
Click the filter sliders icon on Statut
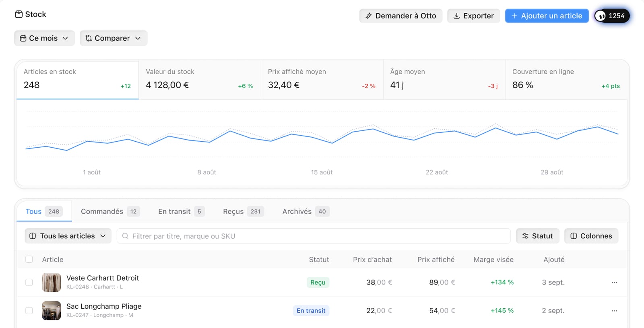525,236
